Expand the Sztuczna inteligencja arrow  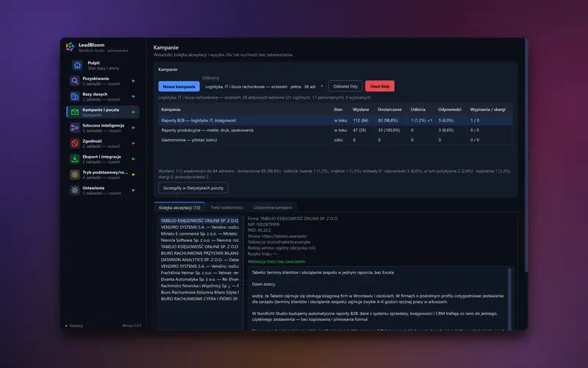134,127
